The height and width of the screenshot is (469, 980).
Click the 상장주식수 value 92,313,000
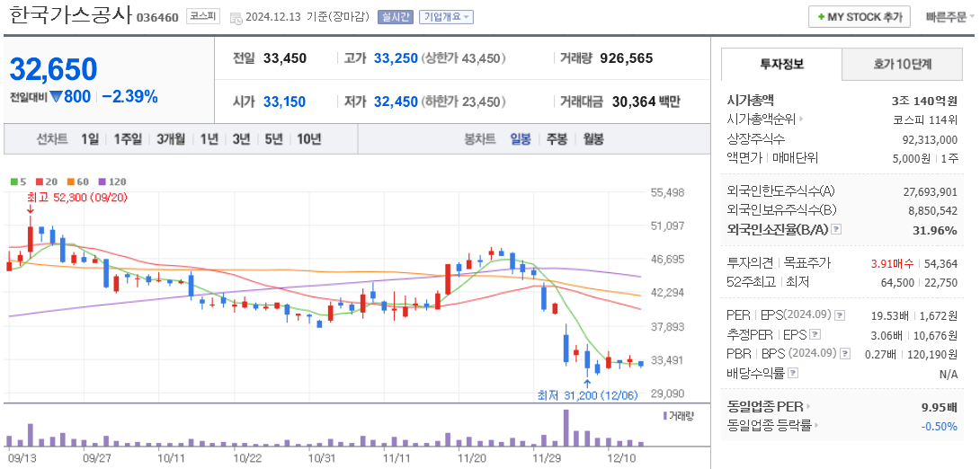click(930, 139)
